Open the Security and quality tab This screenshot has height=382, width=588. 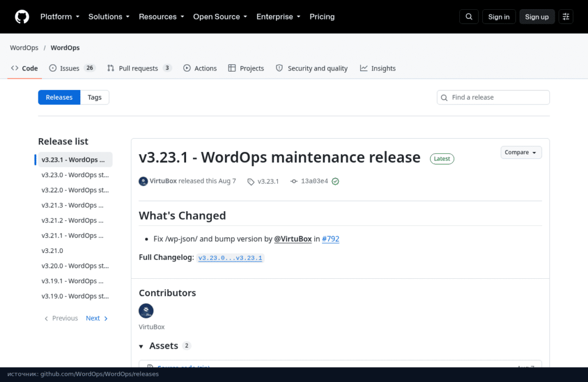[312, 68]
